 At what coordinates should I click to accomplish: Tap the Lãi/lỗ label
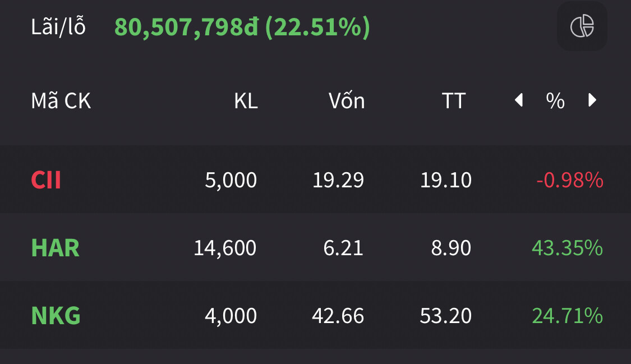[58, 27]
